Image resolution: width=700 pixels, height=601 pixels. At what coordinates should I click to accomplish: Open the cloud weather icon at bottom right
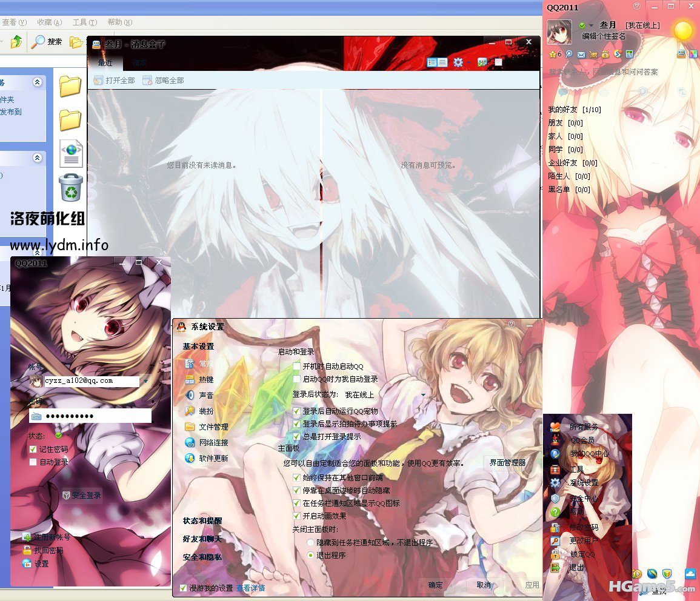690,574
